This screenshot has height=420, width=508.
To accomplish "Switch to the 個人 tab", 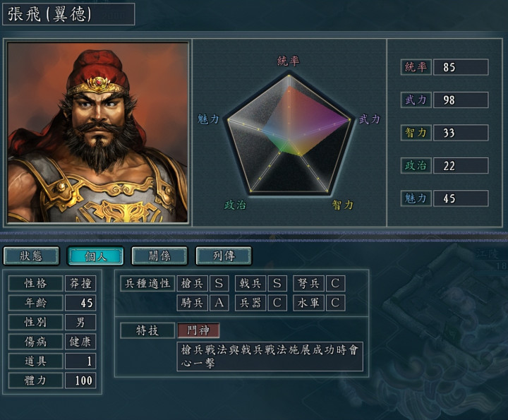I will pos(95,256).
